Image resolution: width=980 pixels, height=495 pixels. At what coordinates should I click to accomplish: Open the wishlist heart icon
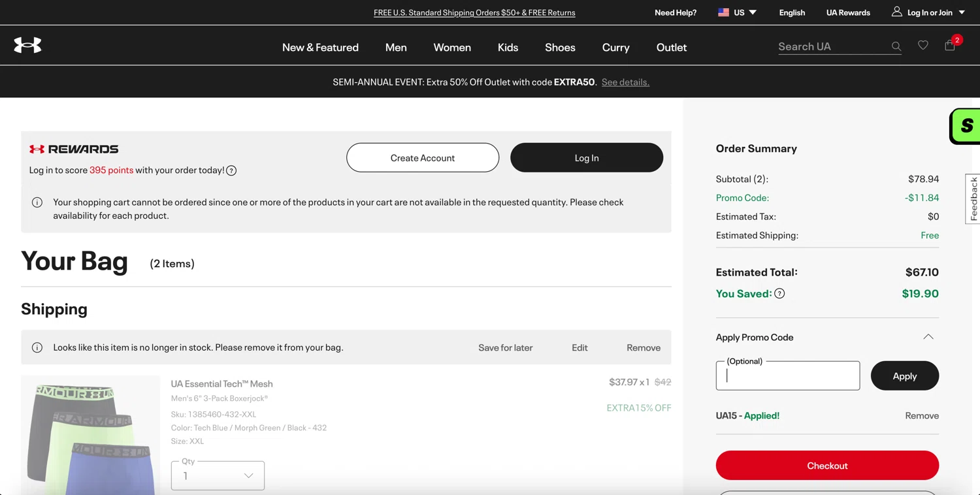[x=923, y=45]
